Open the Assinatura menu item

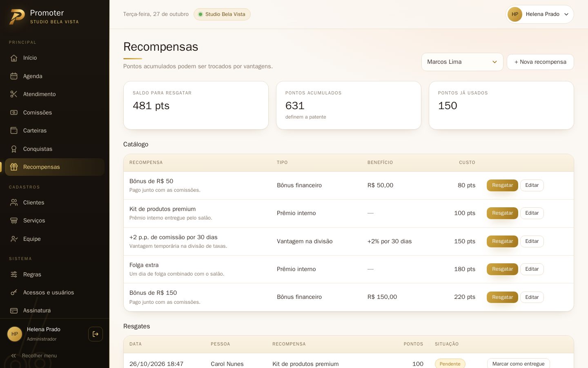click(55, 311)
